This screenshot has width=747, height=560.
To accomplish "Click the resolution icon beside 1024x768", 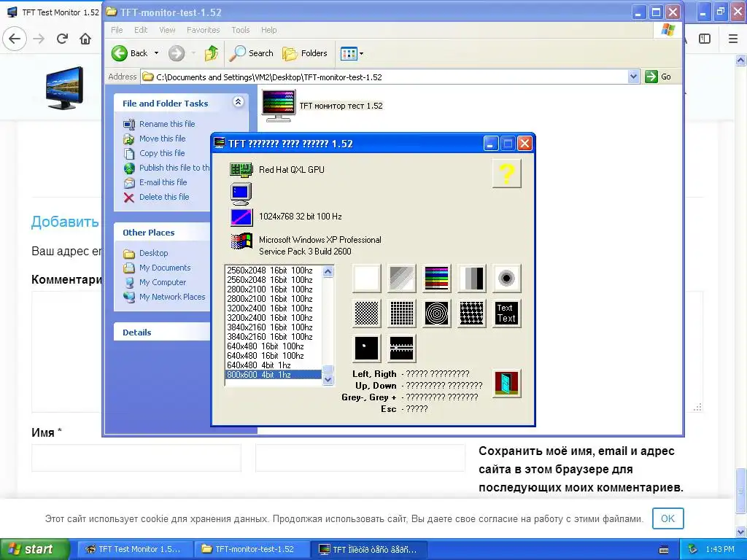I will (241, 217).
